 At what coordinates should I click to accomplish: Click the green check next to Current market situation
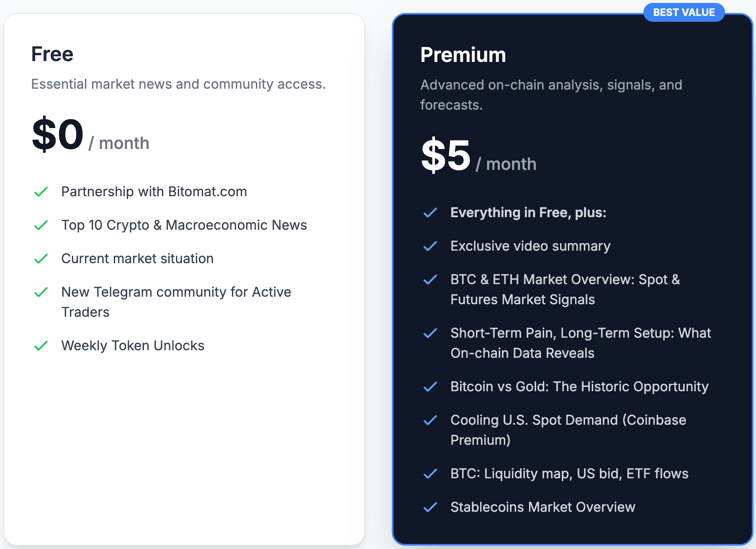pos(41,259)
